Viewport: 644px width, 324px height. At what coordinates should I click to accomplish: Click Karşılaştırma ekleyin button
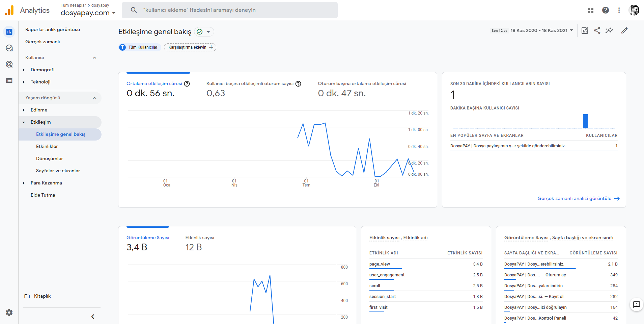pyautogui.click(x=190, y=47)
